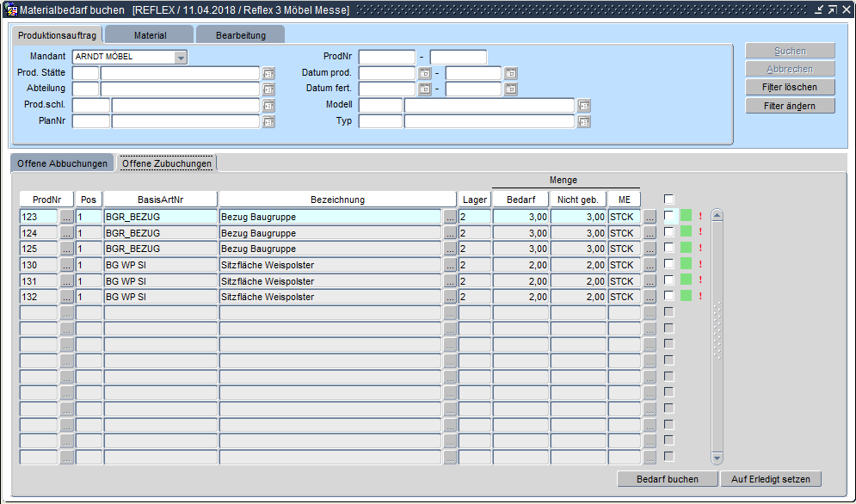Screen dimensions: 856x504
Task: Open the Mandant dropdown arrow
Action: tap(181, 58)
